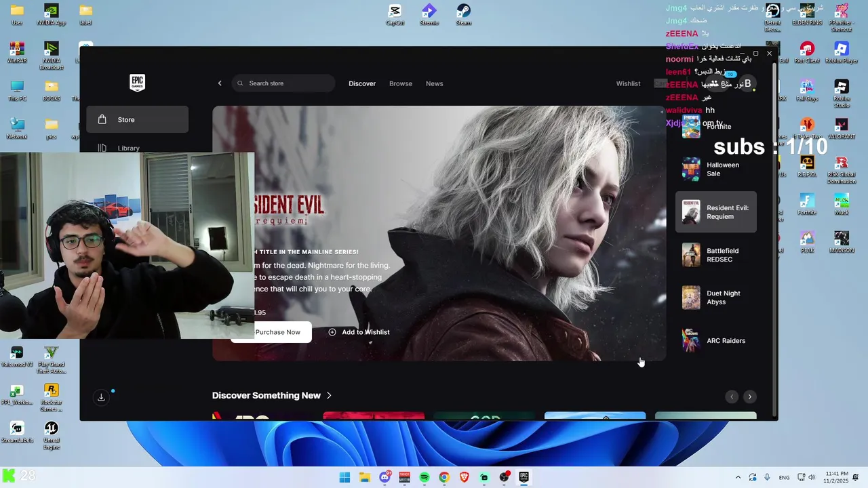The image size is (868, 488).
Task: Show previous Discover Something New items
Action: point(731,396)
